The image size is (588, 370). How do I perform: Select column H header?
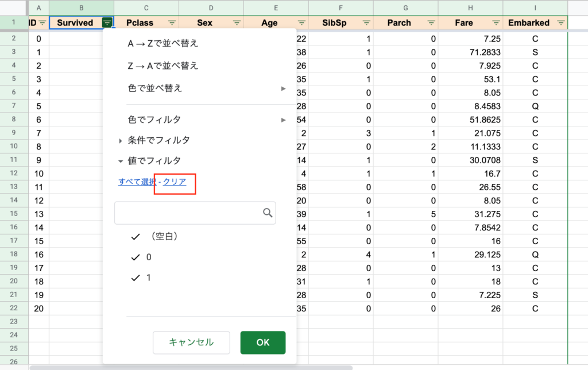click(x=470, y=8)
